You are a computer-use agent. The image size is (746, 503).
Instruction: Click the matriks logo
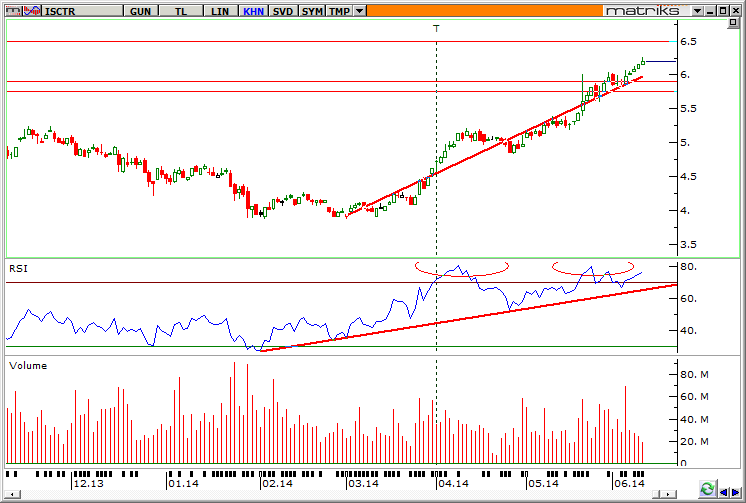pos(643,10)
